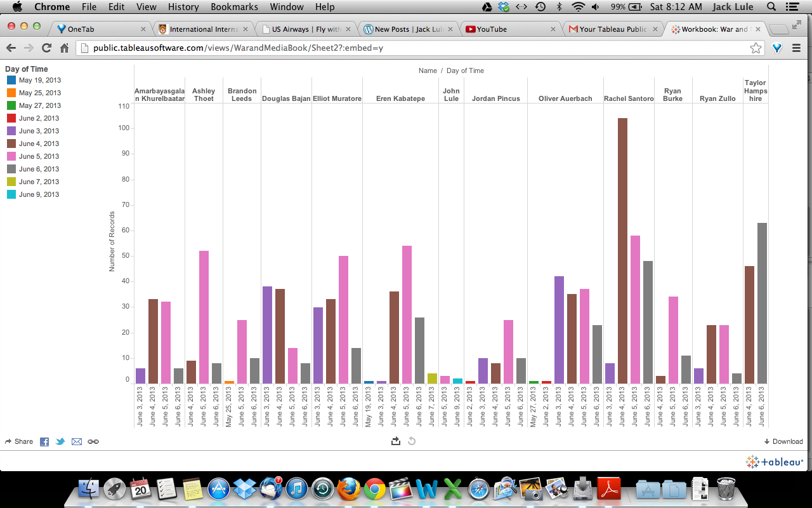The height and width of the screenshot is (508, 812).
Task: Select the May 27, 2013 green legend swatch
Action: [x=11, y=105]
